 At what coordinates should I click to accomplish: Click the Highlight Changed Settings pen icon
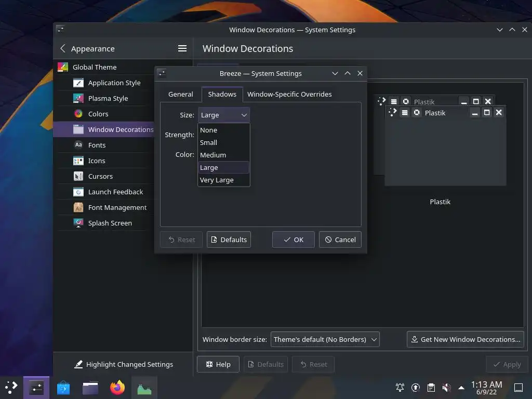click(x=78, y=364)
